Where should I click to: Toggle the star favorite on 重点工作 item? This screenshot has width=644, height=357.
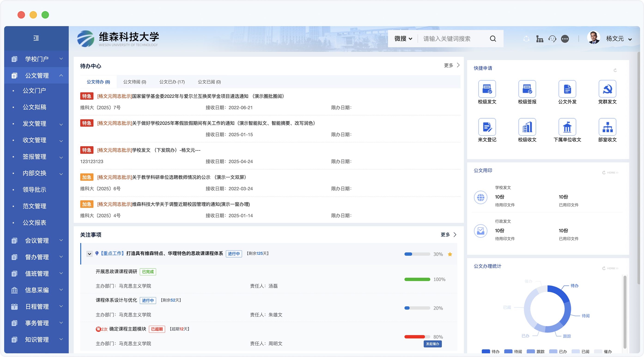[450, 254]
